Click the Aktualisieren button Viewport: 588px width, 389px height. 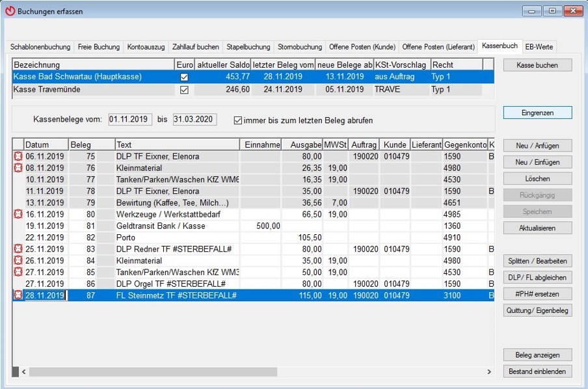tap(537, 228)
